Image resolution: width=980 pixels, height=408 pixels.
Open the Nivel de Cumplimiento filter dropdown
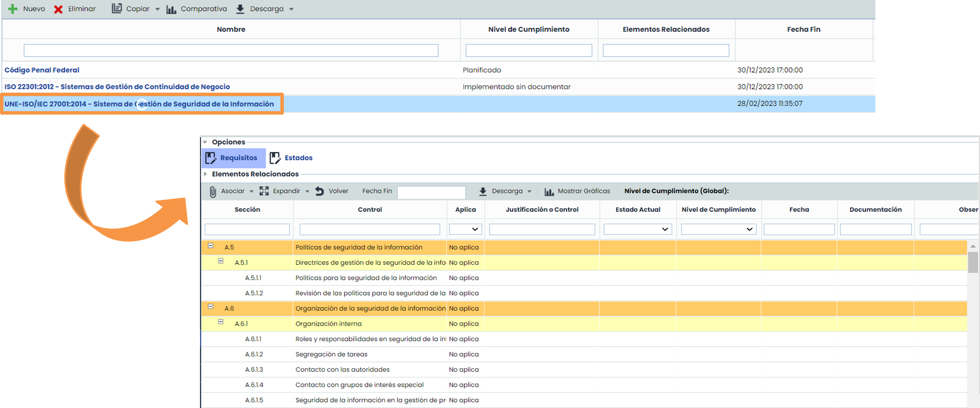(718, 229)
